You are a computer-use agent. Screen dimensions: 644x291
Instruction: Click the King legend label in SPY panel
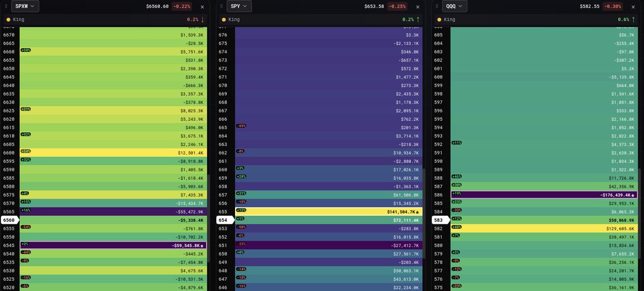pos(234,19)
